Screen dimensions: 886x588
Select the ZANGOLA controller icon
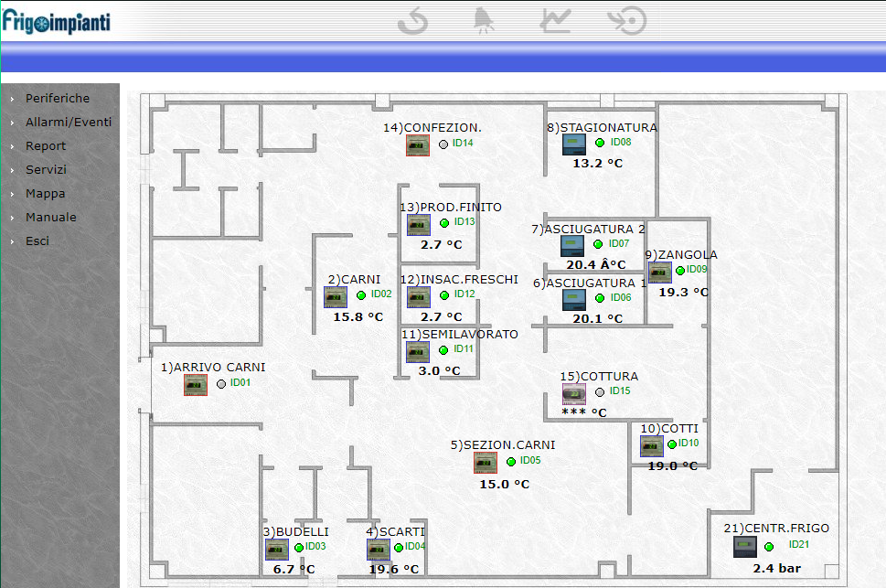point(659,272)
